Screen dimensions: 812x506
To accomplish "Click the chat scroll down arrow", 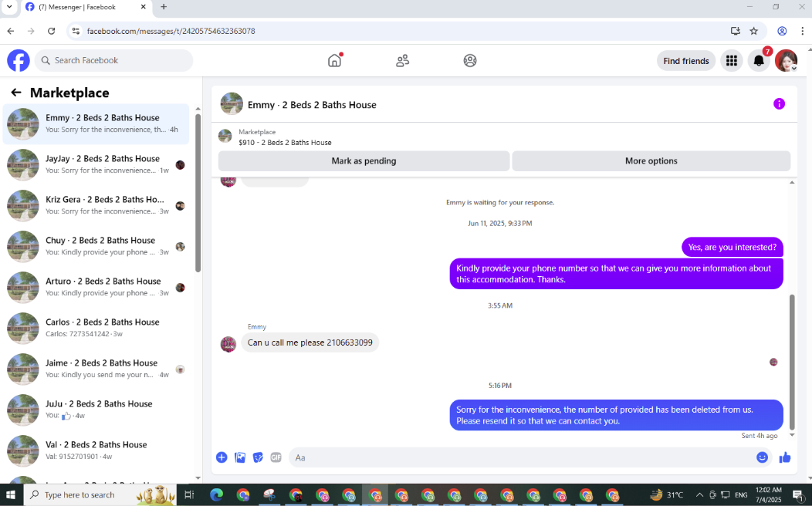I will tap(792, 435).
